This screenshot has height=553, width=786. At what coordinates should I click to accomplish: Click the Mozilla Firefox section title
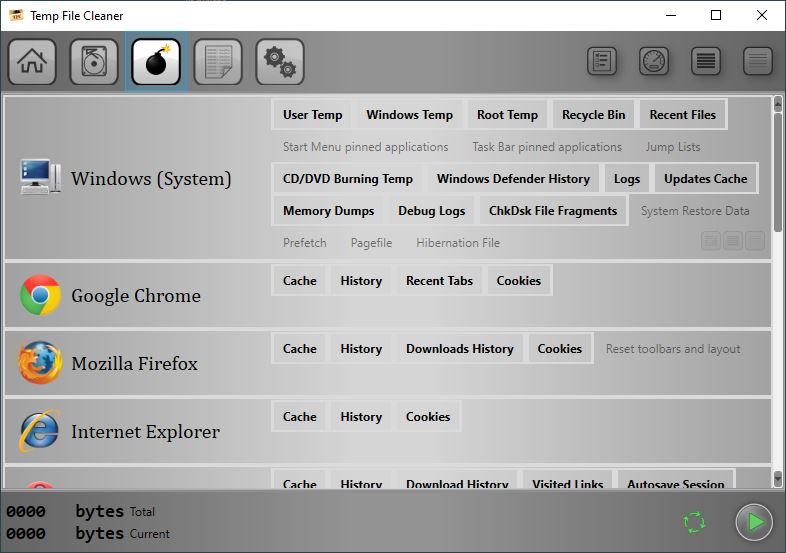click(134, 363)
